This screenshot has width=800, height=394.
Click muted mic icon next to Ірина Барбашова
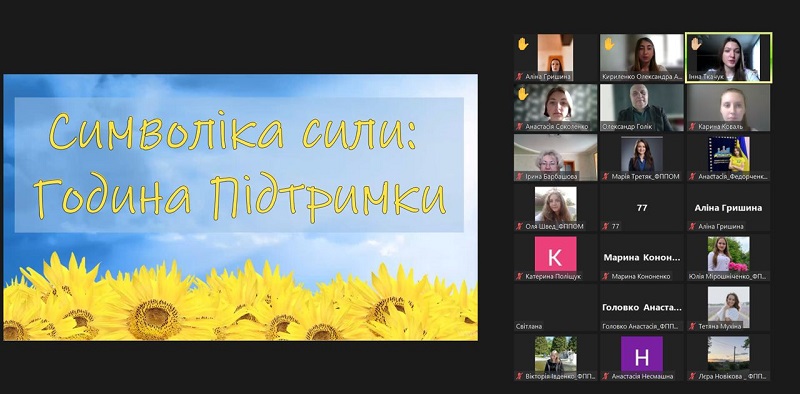(x=519, y=177)
